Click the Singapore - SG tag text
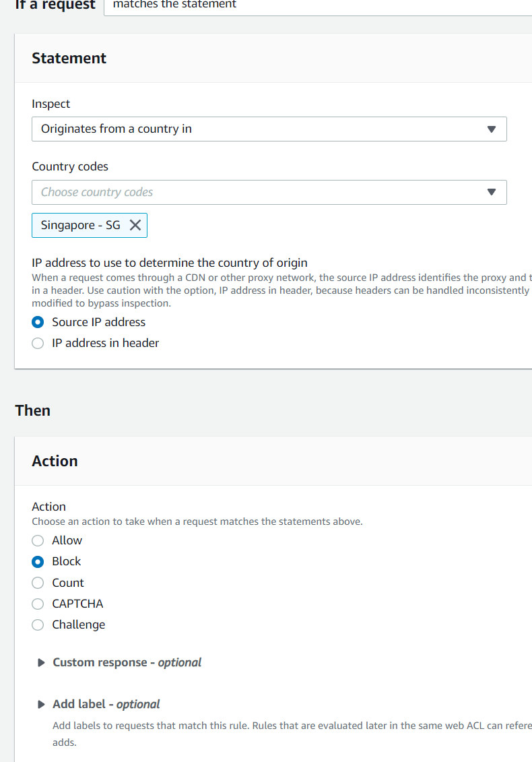532x762 pixels. pos(80,226)
